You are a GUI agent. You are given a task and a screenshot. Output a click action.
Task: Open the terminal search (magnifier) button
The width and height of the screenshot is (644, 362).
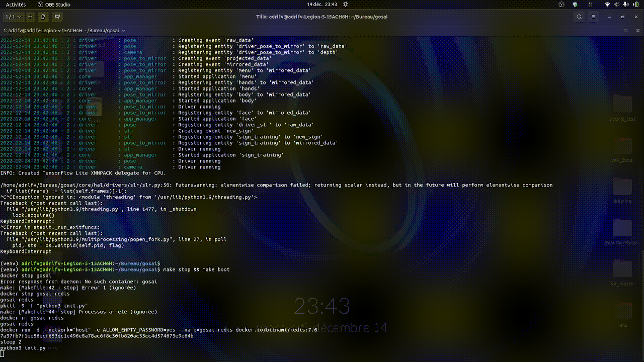click(x=579, y=17)
